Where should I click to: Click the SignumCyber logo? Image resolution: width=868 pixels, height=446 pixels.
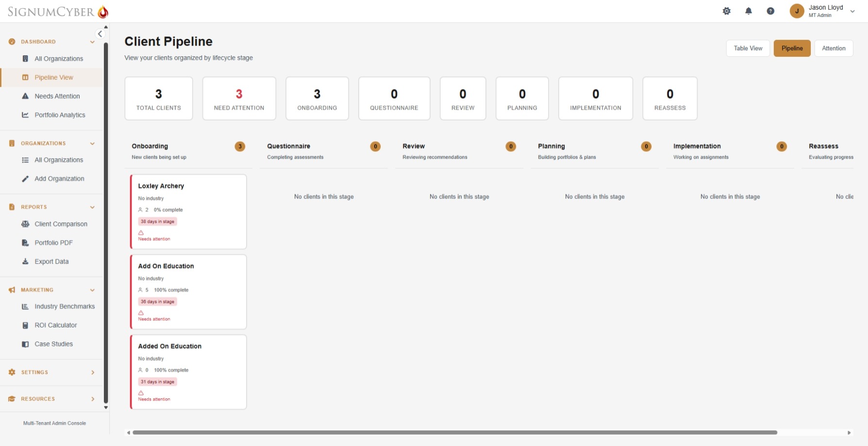click(56, 11)
